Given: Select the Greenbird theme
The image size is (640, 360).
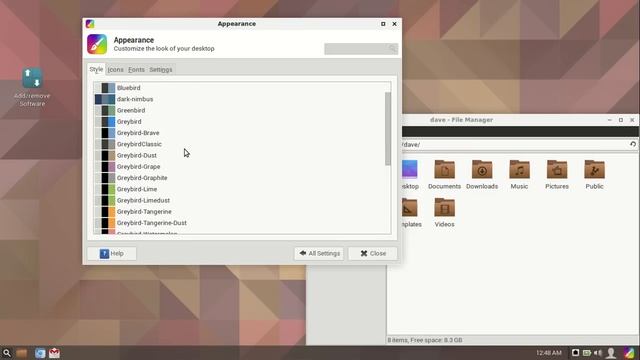Looking at the screenshot, I should tap(242, 110).
